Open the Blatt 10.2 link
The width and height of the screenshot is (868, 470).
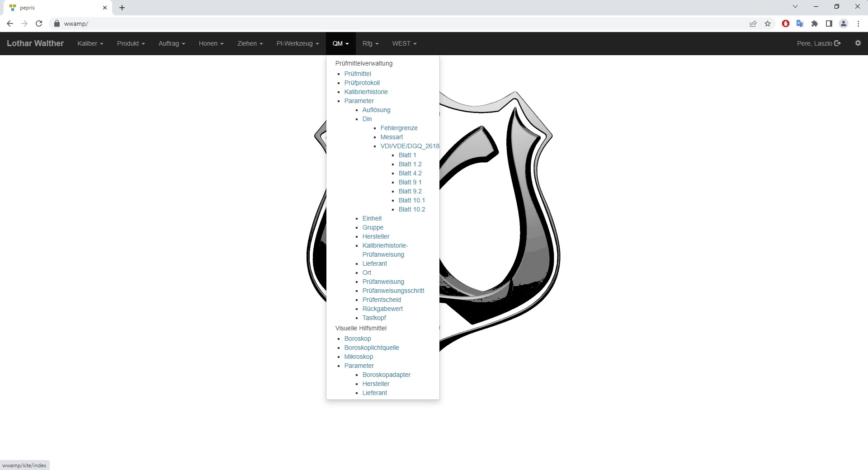(412, 209)
